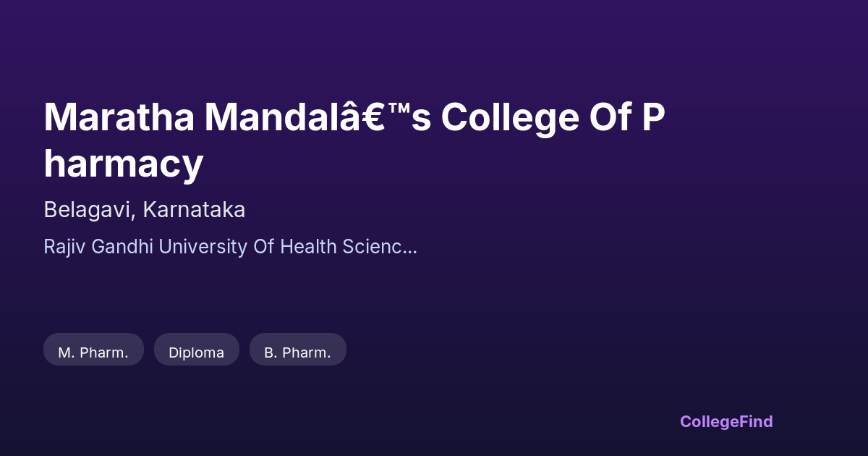Click the garbled "Mandalâ€™s" title word
This screenshot has height=456, width=868.
click(317, 117)
